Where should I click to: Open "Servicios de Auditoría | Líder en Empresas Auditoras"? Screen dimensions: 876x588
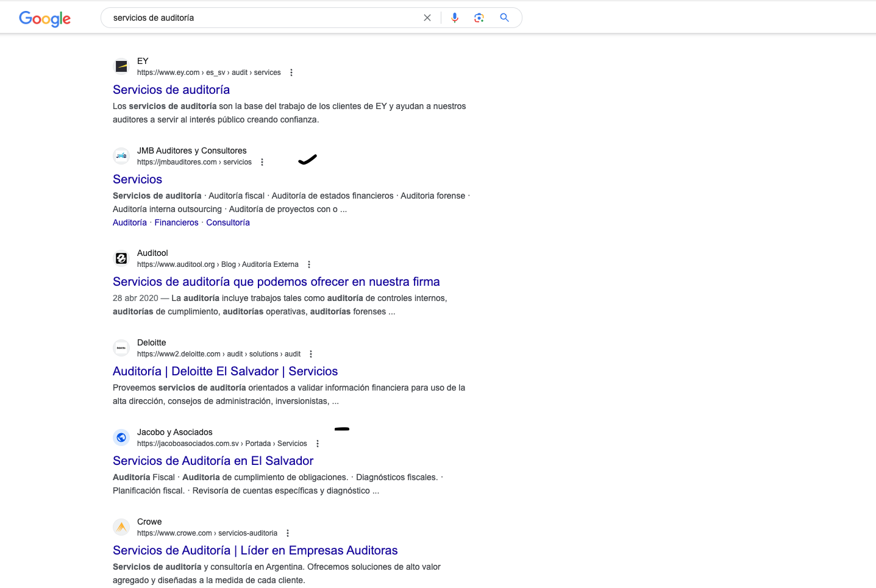point(255,550)
